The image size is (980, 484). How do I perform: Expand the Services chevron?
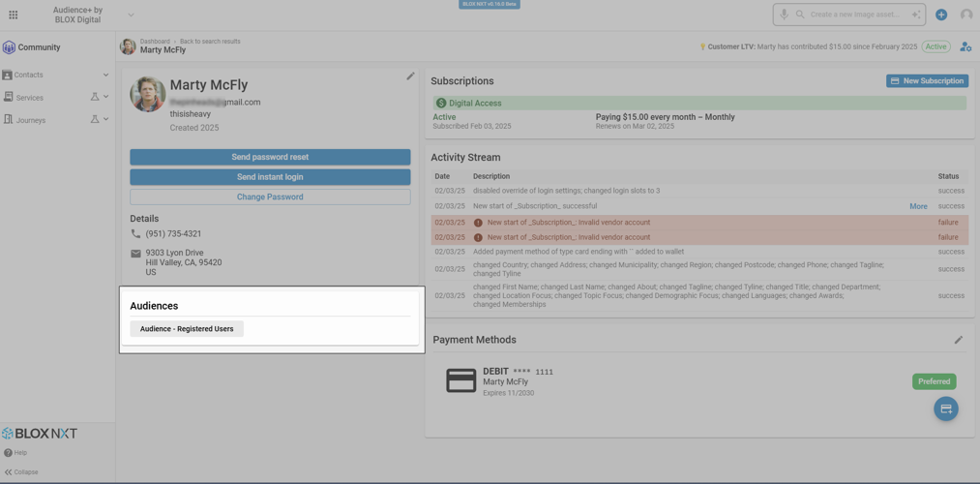click(x=105, y=97)
